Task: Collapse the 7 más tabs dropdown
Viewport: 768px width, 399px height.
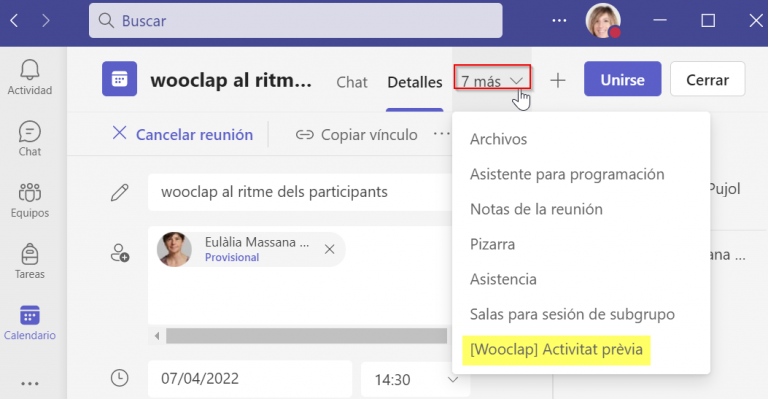Action: click(492, 81)
